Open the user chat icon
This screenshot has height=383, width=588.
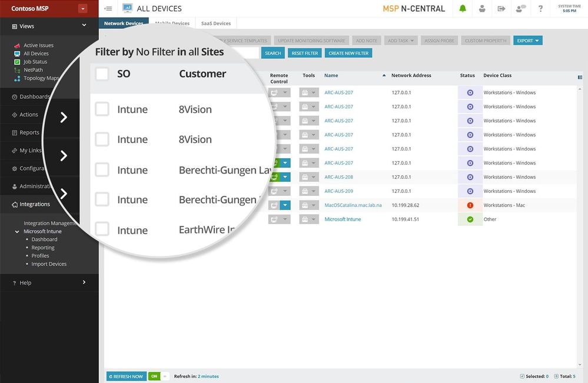tap(521, 8)
